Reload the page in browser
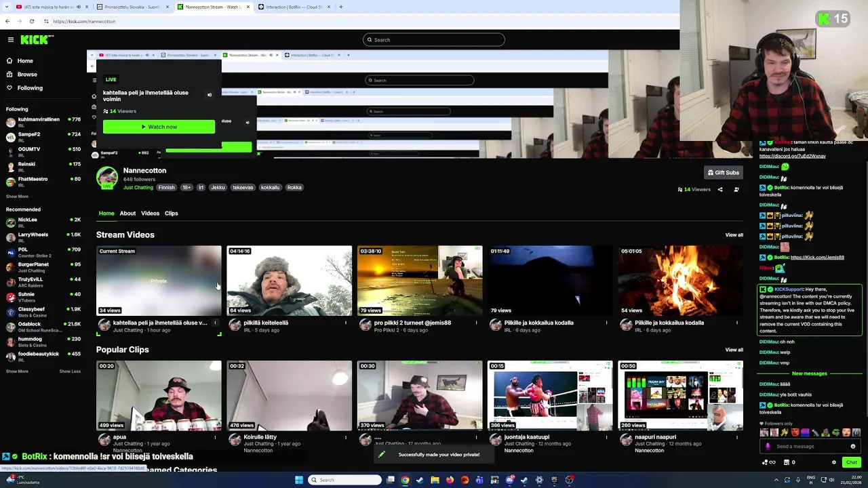The width and height of the screenshot is (868, 488). coord(31,21)
